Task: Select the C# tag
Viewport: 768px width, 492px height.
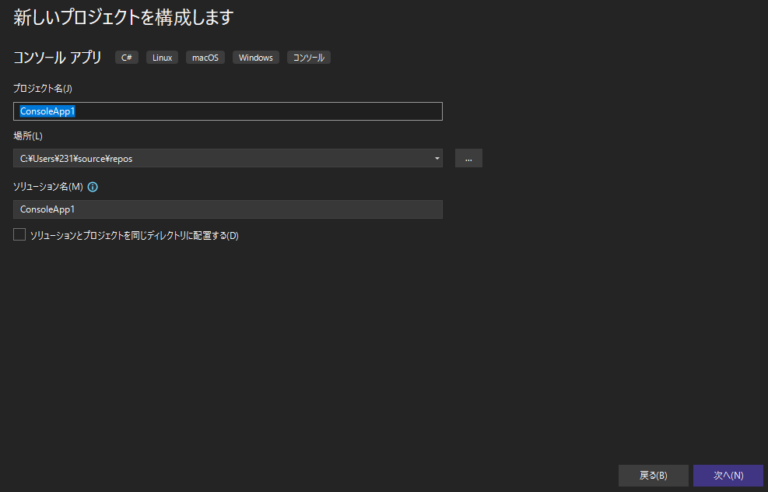Action: (x=127, y=58)
